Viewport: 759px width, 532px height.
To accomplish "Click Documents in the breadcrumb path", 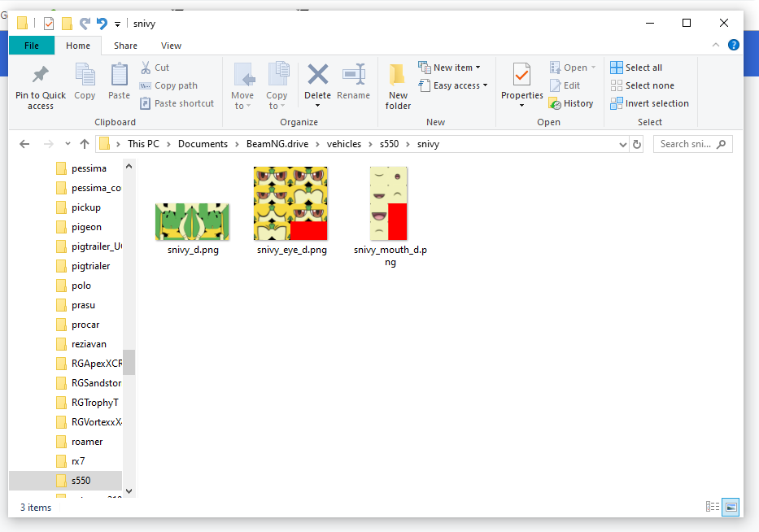I will 203,144.
